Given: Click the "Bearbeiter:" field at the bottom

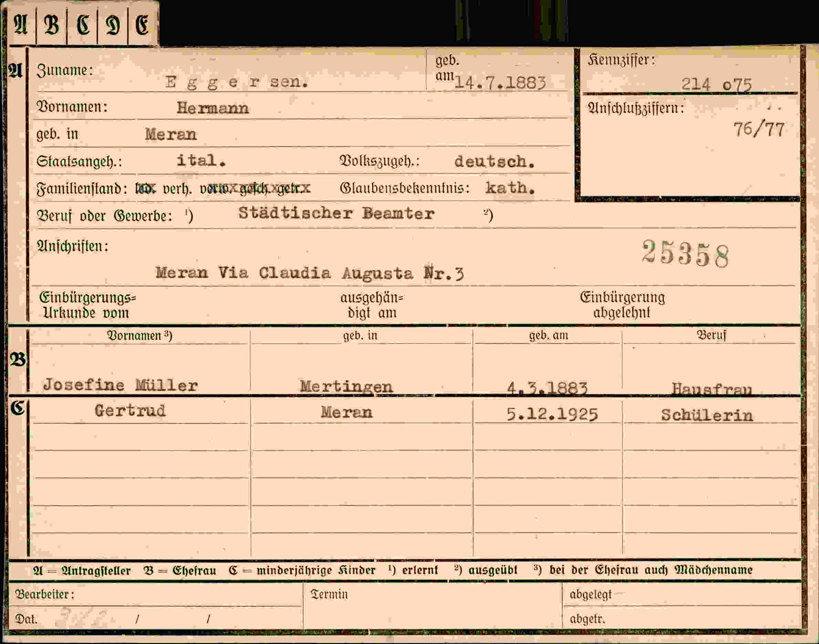Looking at the screenshot, I should pos(155,594).
